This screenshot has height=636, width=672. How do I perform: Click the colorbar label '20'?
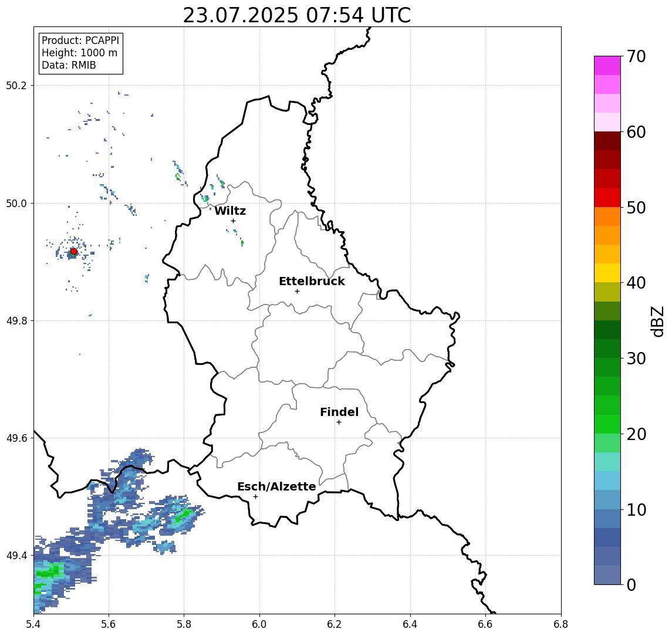coord(636,434)
